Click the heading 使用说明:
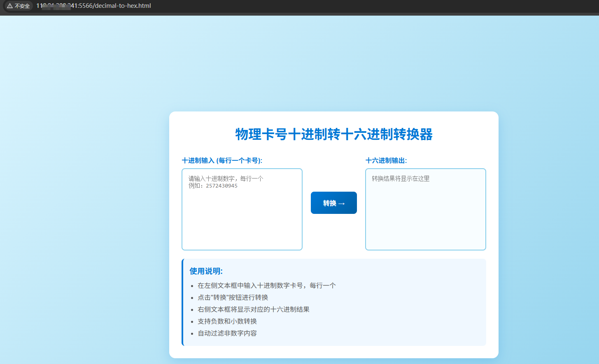 click(x=206, y=271)
